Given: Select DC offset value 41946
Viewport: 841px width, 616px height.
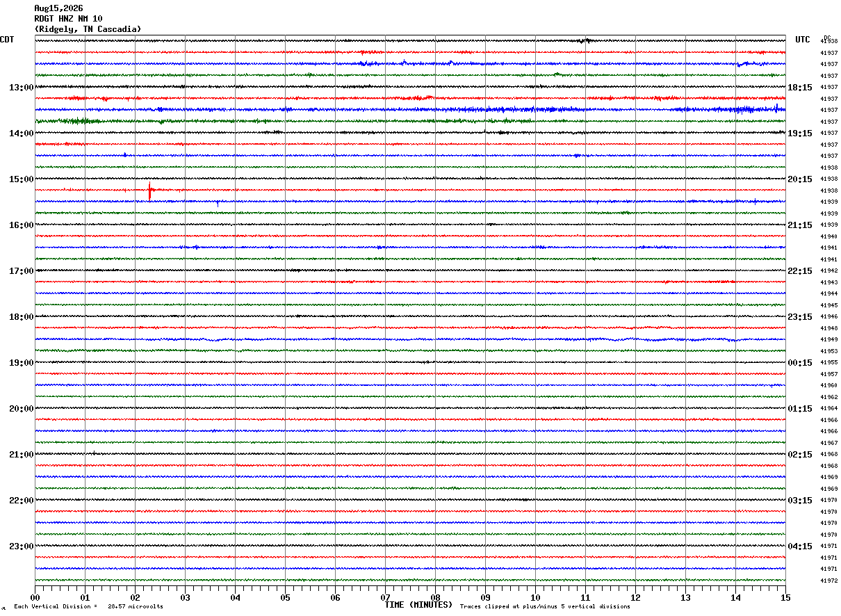Looking at the screenshot, I should [829, 317].
